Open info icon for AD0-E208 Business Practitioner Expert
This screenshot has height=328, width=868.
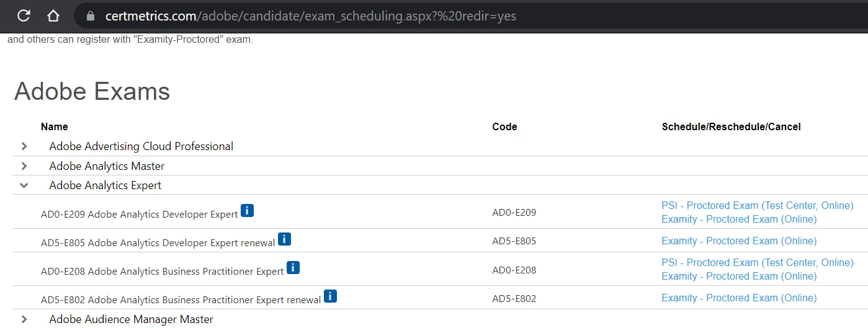[x=293, y=267]
